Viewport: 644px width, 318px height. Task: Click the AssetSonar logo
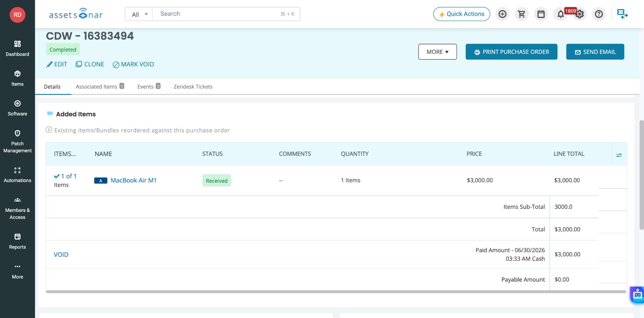76,14
